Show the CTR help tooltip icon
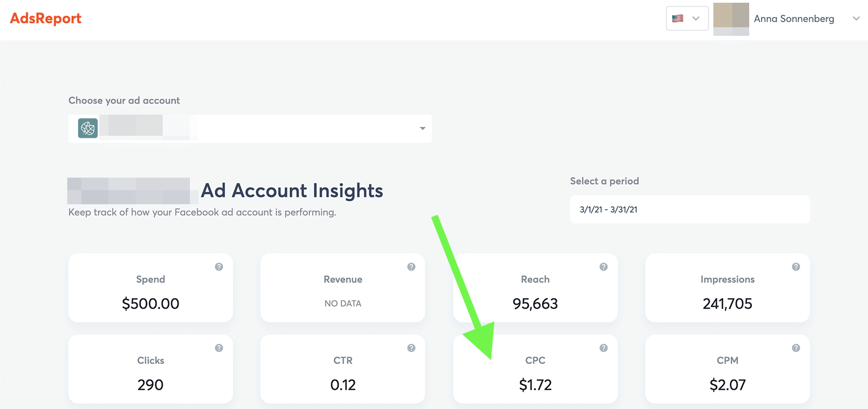Image resolution: width=868 pixels, height=409 pixels. click(x=411, y=348)
